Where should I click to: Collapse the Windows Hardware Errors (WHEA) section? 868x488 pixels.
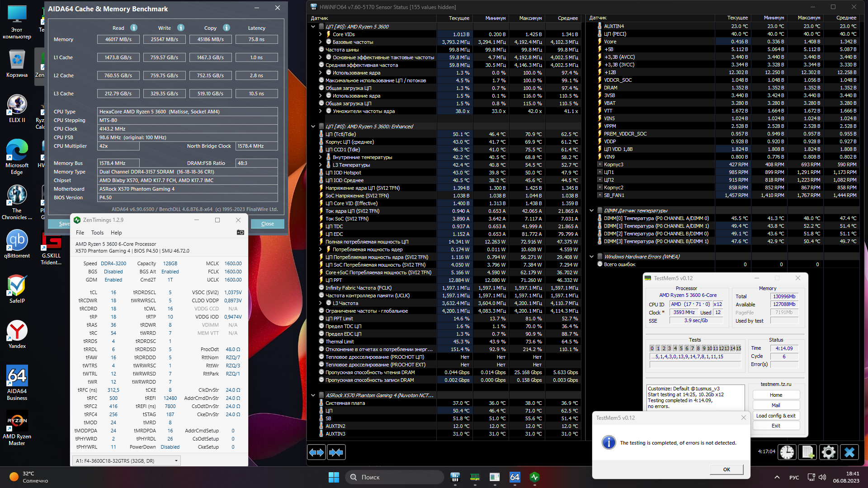point(591,257)
